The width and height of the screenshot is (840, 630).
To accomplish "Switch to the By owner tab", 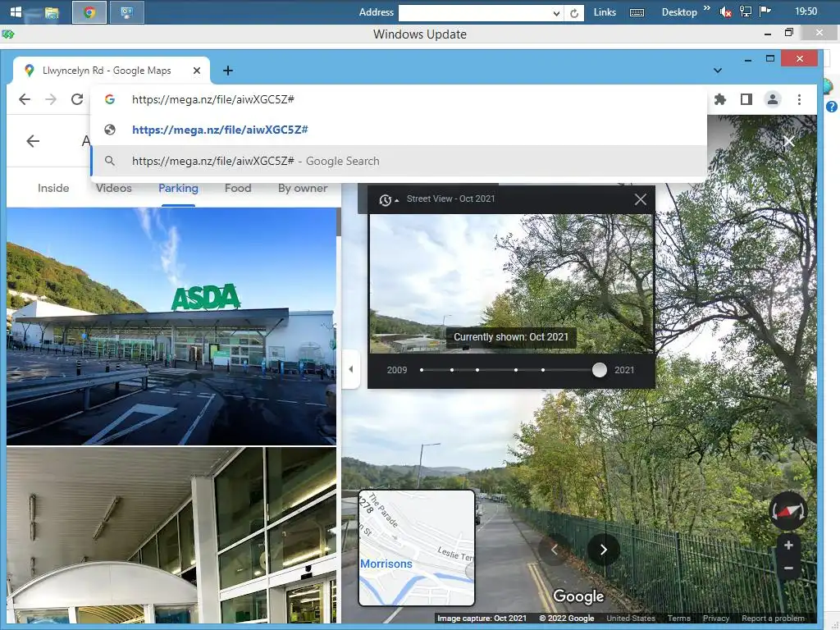I will (x=303, y=188).
